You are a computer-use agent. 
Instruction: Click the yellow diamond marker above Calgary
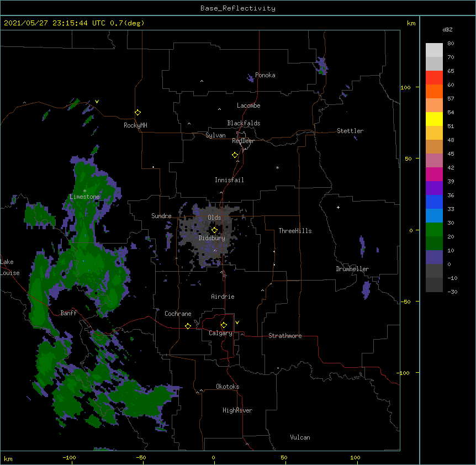coord(224,325)
